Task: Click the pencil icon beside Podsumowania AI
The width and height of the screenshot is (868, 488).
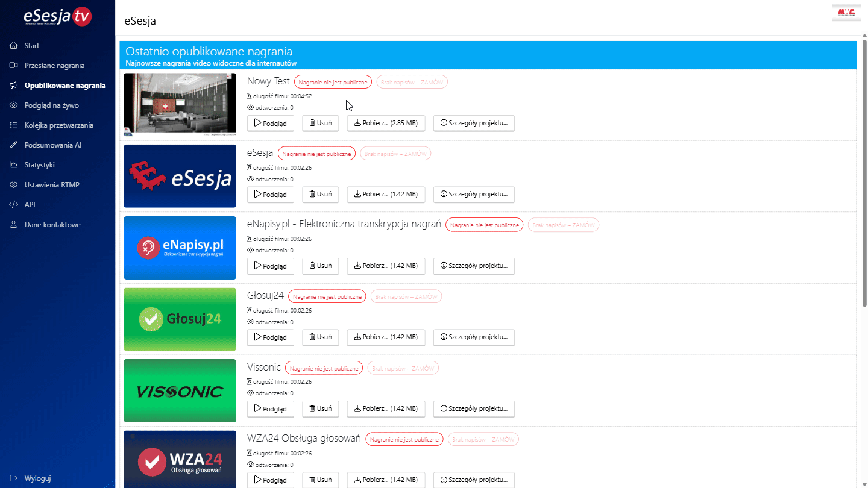Action: coord(13,145)
